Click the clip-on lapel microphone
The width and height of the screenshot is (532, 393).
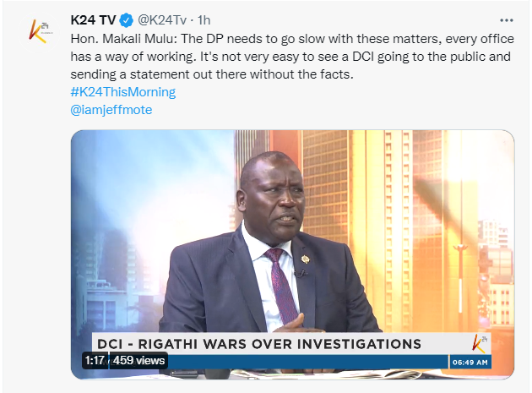[300, 273]
